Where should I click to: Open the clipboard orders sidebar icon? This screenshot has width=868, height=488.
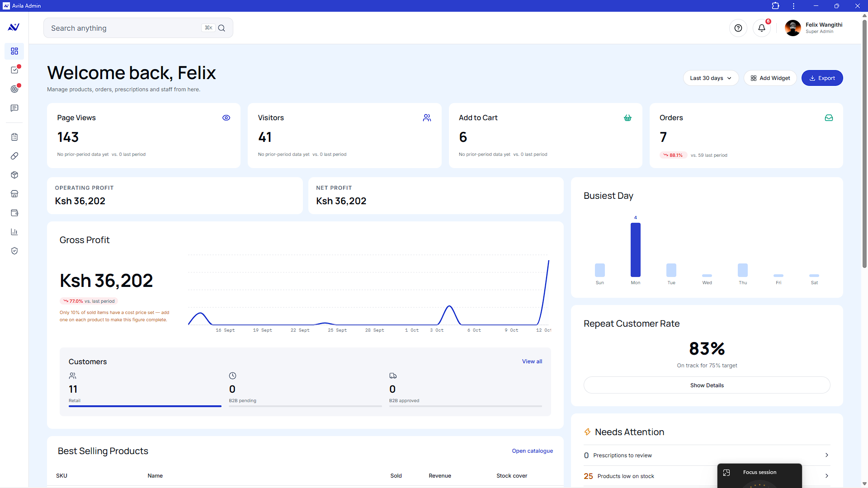coord(14,137)
